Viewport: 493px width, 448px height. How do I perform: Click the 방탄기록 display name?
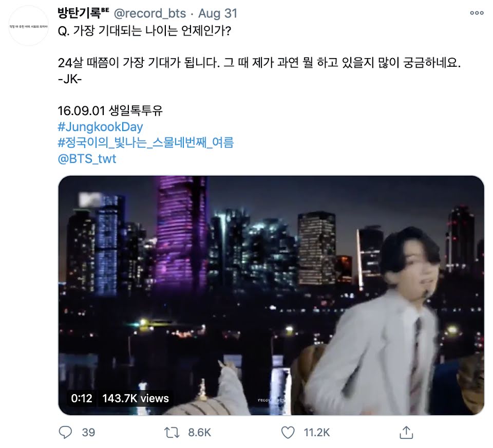coord(83,13)
